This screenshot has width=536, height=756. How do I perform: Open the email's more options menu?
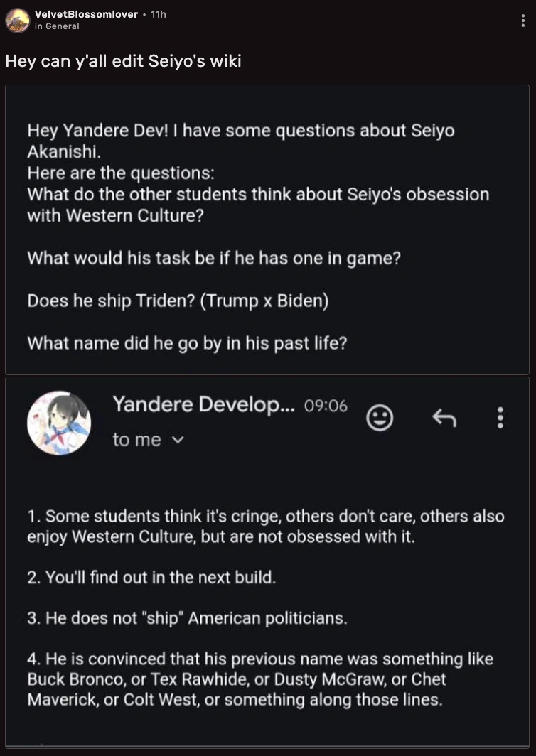coord(500,418)
